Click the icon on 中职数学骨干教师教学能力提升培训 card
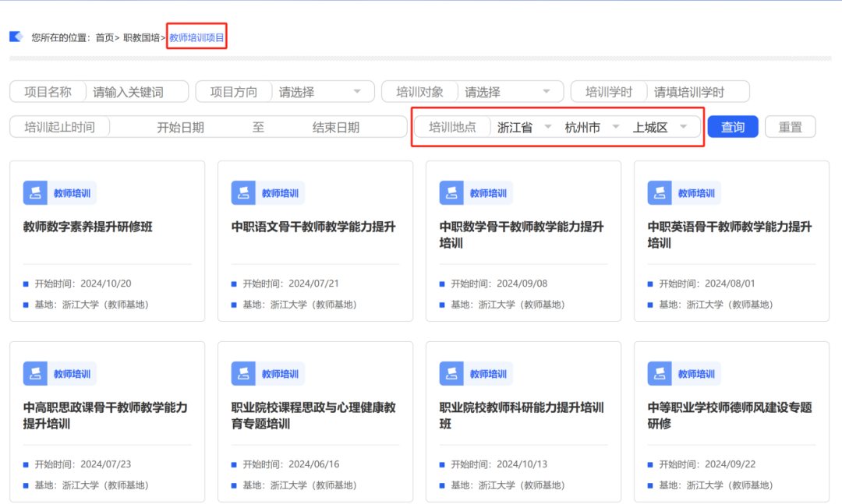 [x=451, y=193]
